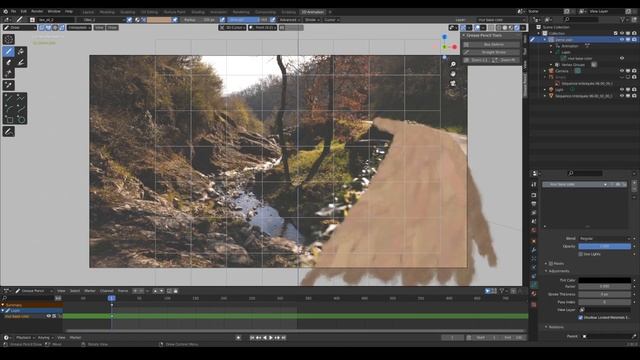Open the Render menu
This screenshot has height=360, width=640.
click(x=37, y=11)
